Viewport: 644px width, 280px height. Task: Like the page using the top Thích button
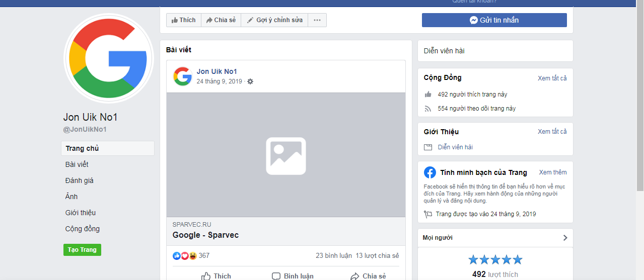click(184, 20)
